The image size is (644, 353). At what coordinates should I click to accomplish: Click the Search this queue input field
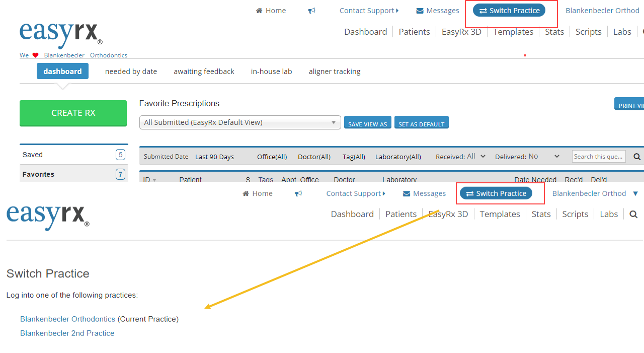[599, 157]
